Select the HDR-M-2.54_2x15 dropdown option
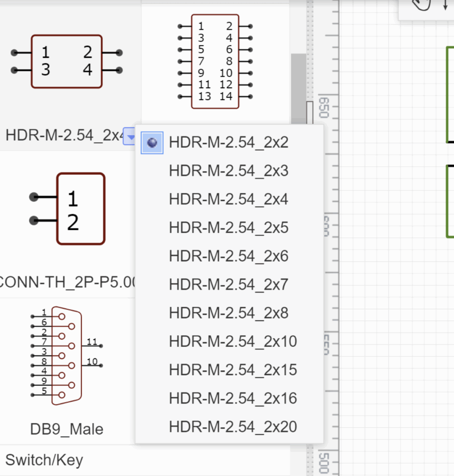The height and width of the screenshot is (476, 454). coord(233,370)
